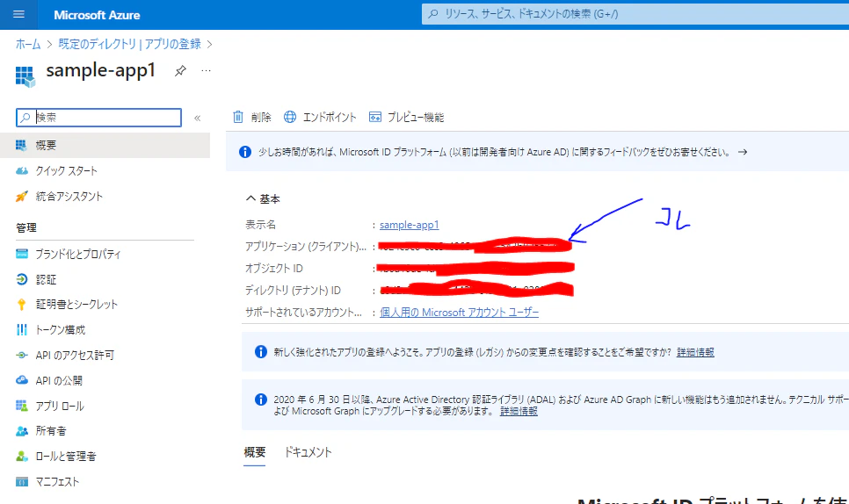Click the Microsoft Azure logo text
This screenshot has width=849, height=504.
coord(97,15)
